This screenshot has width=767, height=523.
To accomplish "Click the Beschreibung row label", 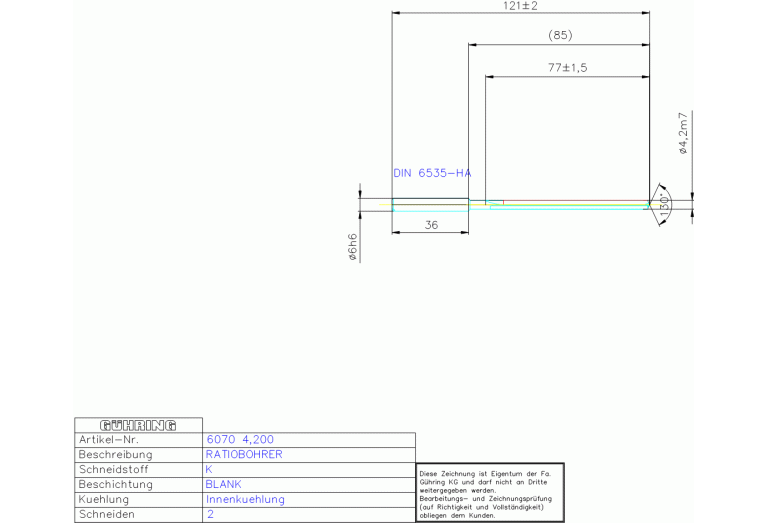I will coord(115,455).
